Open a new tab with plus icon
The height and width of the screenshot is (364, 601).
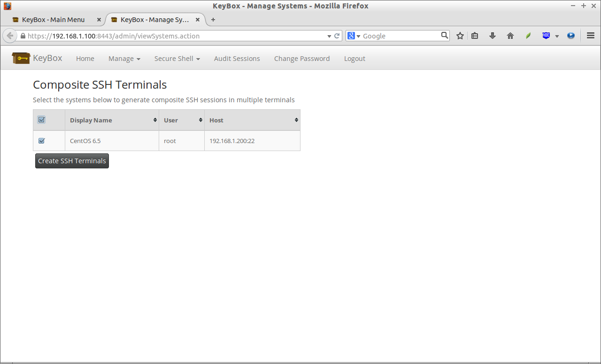(213, 20)
